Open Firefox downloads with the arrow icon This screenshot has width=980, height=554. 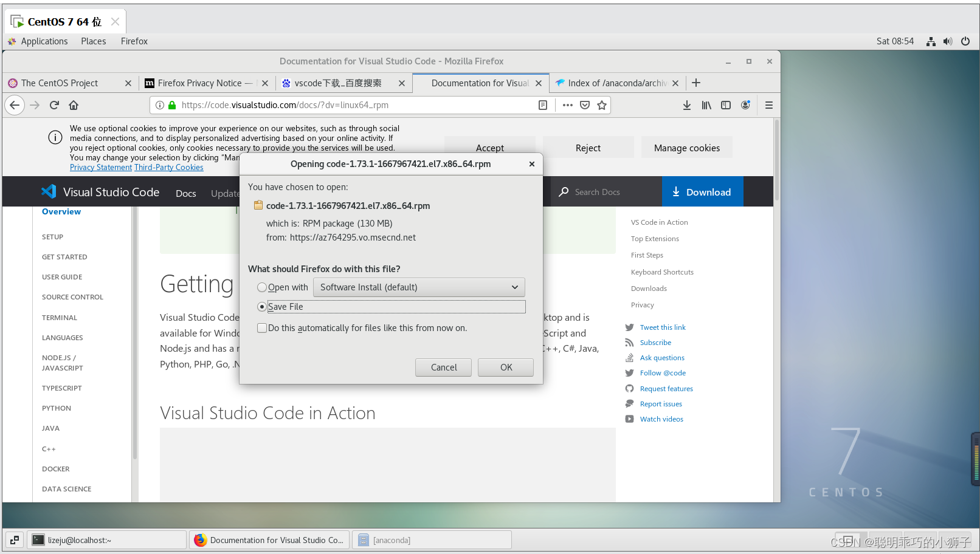[687, 104]
